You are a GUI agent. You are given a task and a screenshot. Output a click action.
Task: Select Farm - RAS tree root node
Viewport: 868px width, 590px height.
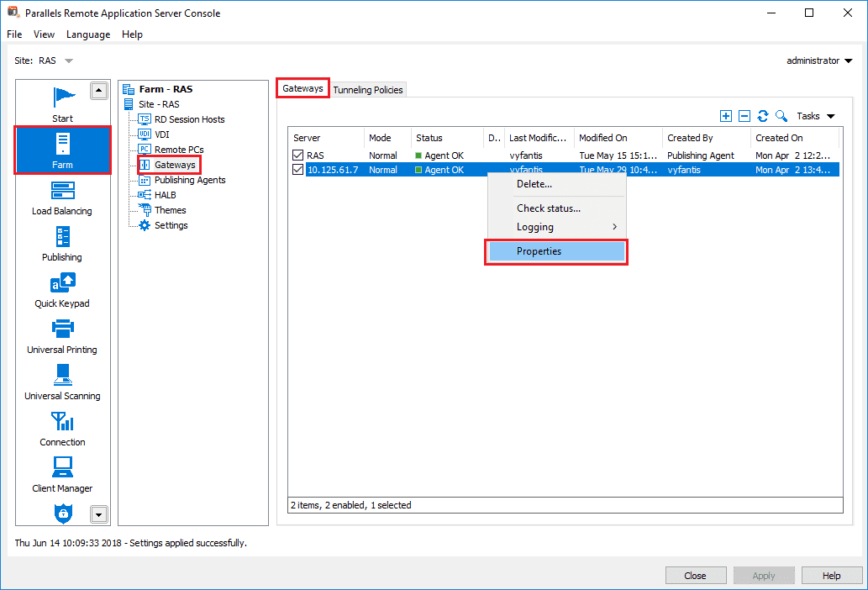click(166, 89)
